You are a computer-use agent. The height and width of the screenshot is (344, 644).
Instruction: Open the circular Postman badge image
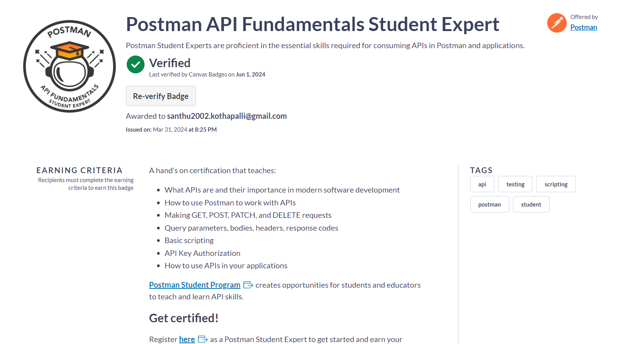(70, 66)
